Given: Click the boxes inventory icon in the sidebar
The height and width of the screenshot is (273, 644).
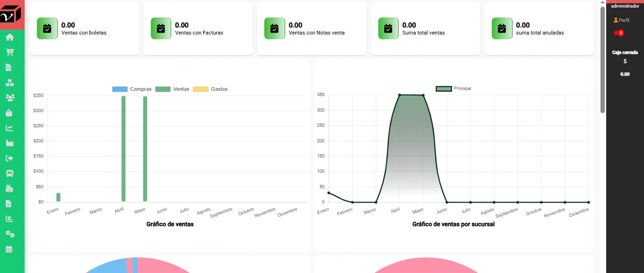Looking at the screenshot, I should click(9, 83).
